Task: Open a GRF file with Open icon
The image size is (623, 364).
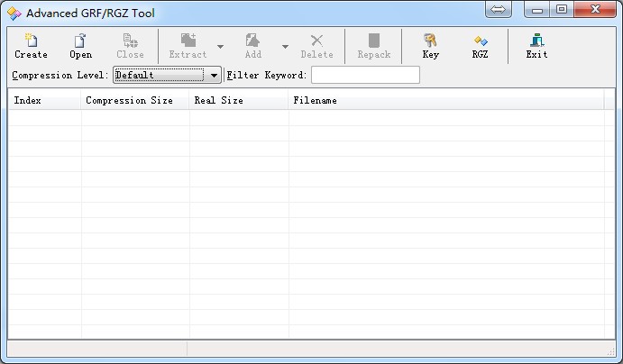Action: point(80,46)
